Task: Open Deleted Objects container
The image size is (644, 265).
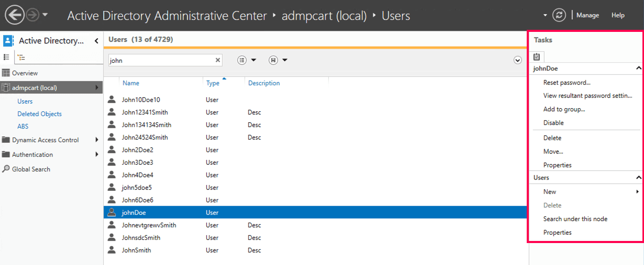Action: pyautogui.click(x=39, y=114)
